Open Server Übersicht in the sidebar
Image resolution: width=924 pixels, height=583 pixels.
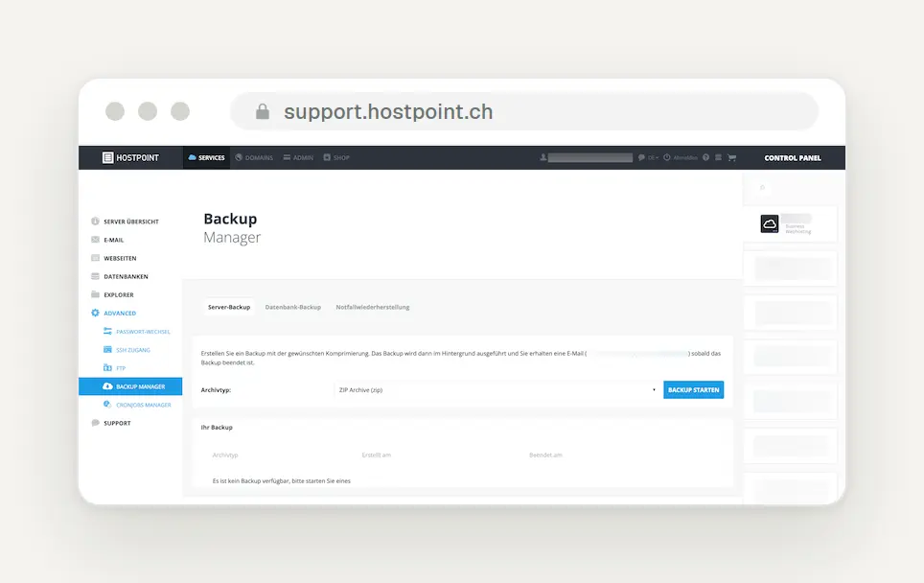click(x=125, y=222)
